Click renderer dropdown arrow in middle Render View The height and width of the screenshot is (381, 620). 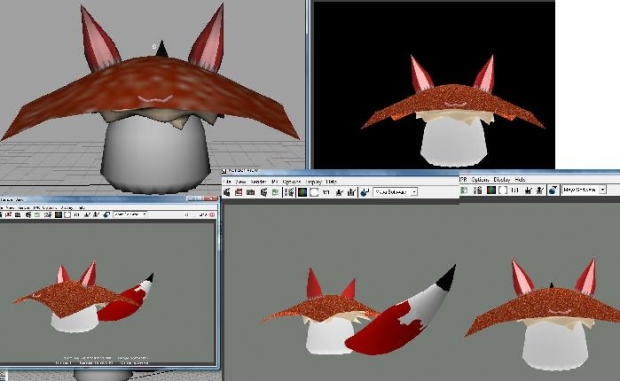[414, 192]
